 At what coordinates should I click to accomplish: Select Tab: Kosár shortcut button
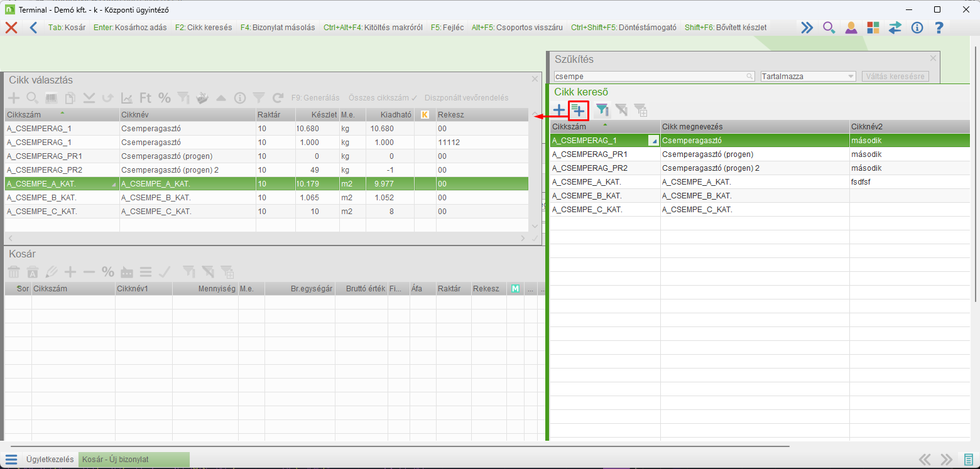(x=67, y=28)
